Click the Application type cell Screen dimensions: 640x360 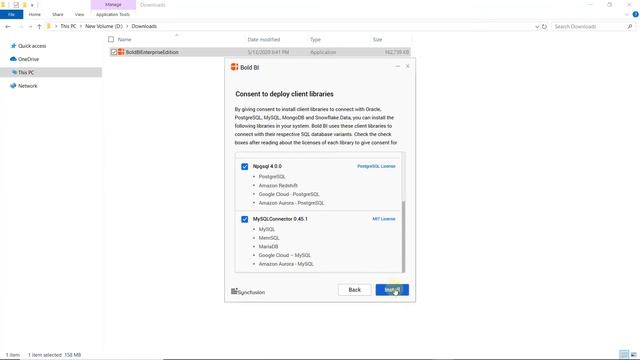pyautogui.click(x=323, y=52)
